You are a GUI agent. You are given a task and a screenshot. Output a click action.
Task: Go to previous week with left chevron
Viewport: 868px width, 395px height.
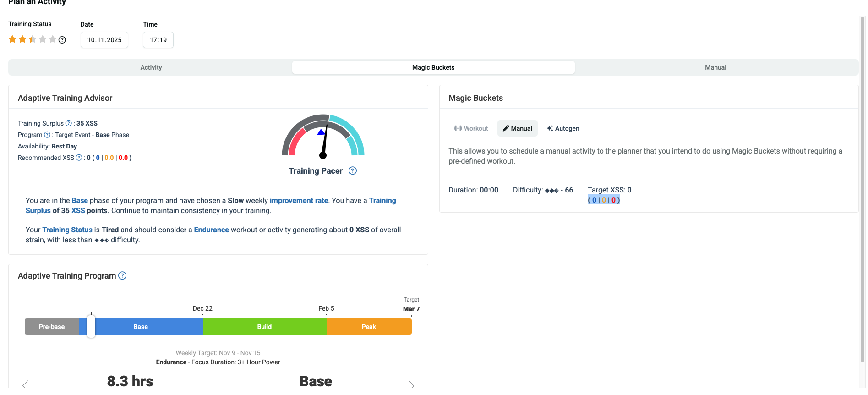pyautogui.click(x=25, y=384)
